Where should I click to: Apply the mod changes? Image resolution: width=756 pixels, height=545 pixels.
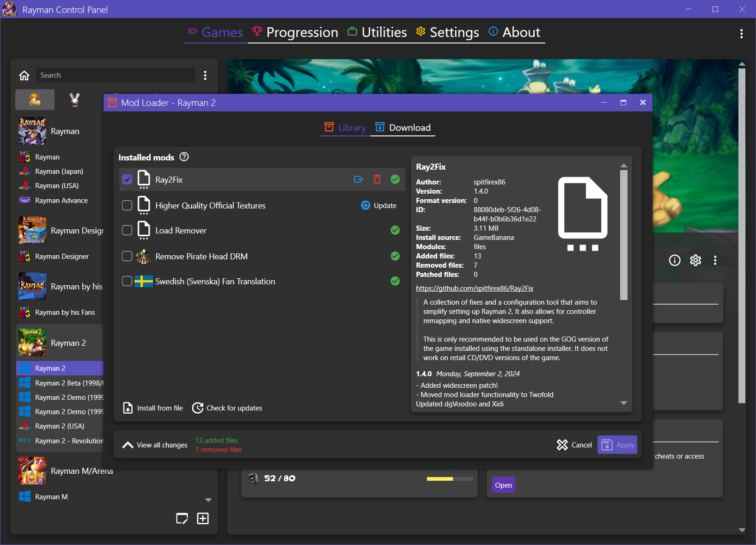(617, 445)
